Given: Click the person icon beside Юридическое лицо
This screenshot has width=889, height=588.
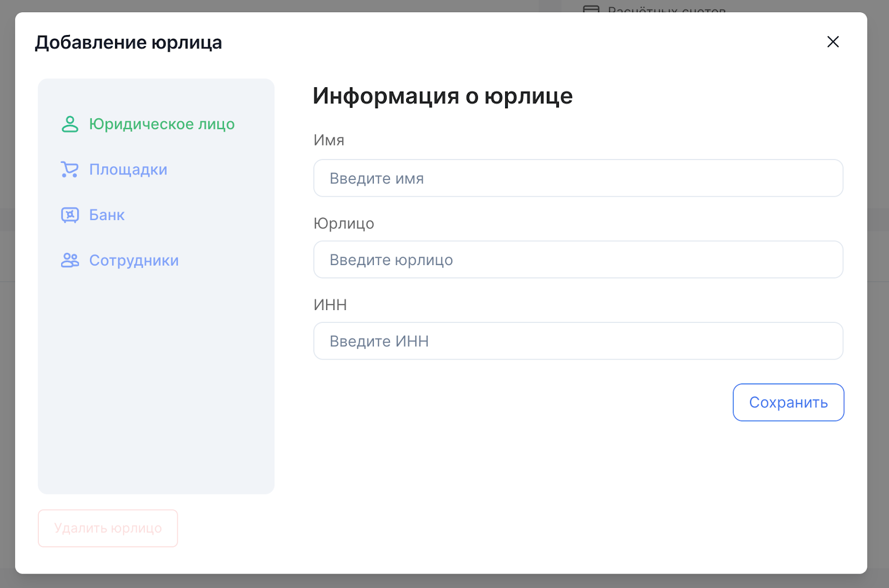Looking at the screenshot, I should [x=70, y=124].
